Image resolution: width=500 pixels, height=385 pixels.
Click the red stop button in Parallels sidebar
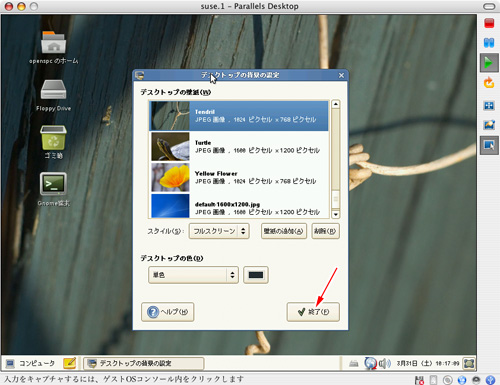[489, 23]
